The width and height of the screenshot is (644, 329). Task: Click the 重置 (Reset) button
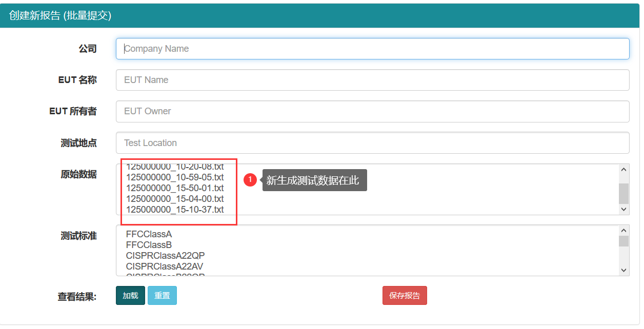click(162, 295)
